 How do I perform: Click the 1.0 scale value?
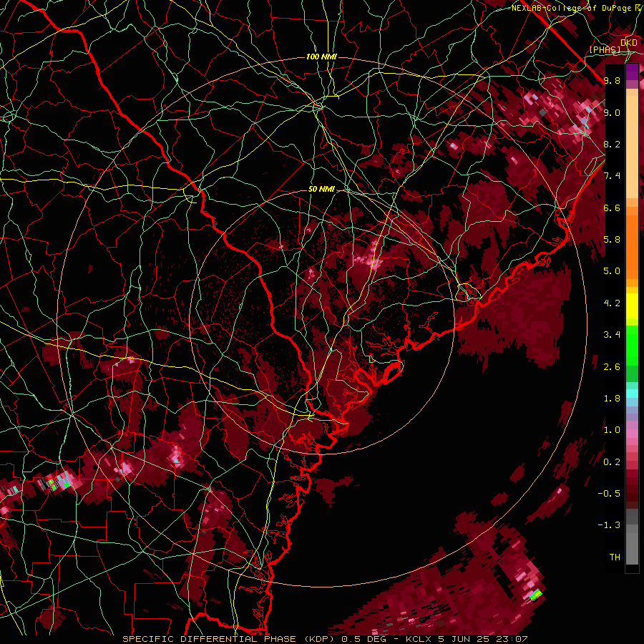point(612,429)
